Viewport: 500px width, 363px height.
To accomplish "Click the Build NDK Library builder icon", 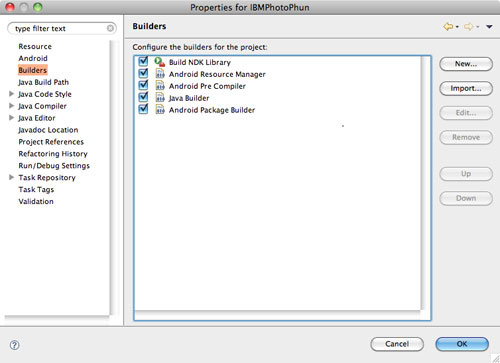I will click(x=160, y=62).
